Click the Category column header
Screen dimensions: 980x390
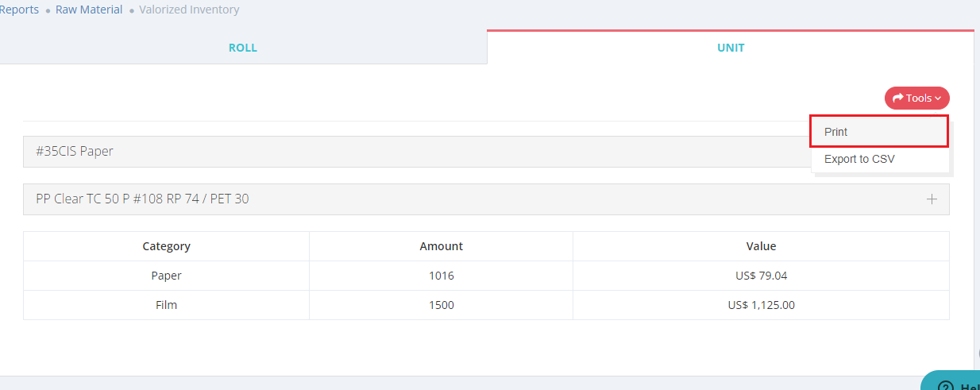pyautogui.click(x=166, y=246)
